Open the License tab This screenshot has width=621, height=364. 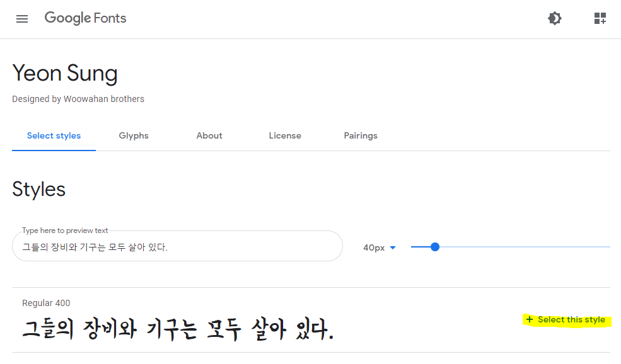pyautogui.click(x=285, y=135)
